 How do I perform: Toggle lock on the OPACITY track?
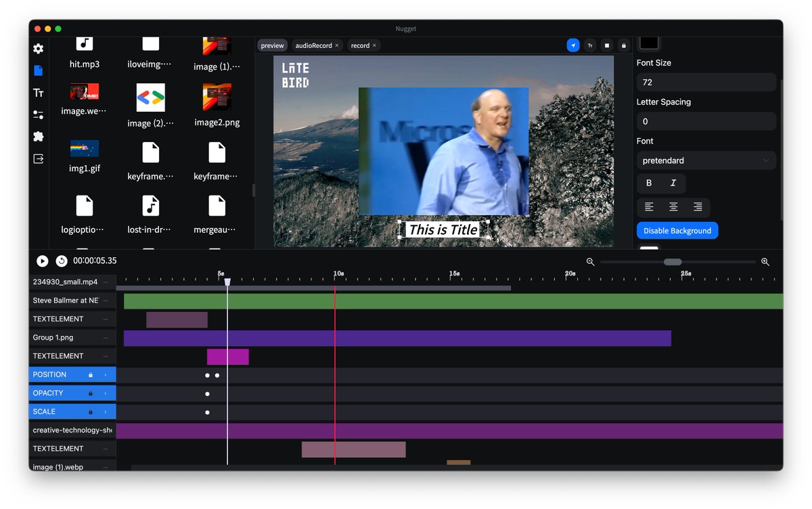point(91,393)
